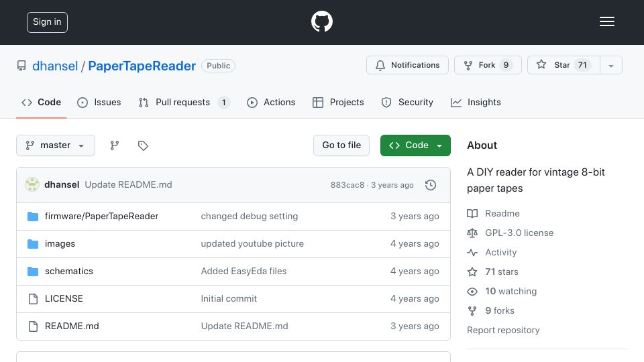
Task: Open the Security tab
Action: [407, 102]
